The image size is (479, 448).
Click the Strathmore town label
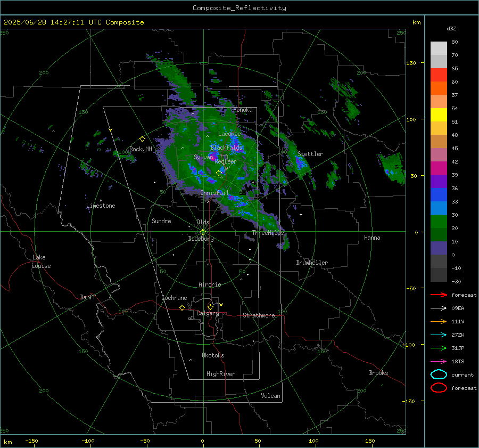click(x=259, y=315)
